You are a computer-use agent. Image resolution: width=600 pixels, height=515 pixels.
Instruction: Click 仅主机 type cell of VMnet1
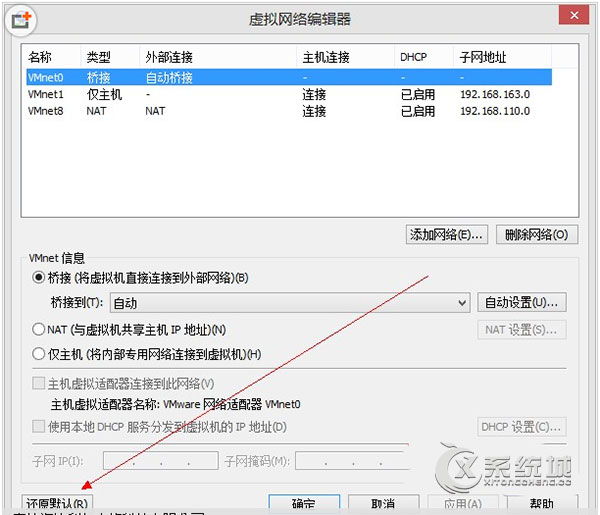104,94
